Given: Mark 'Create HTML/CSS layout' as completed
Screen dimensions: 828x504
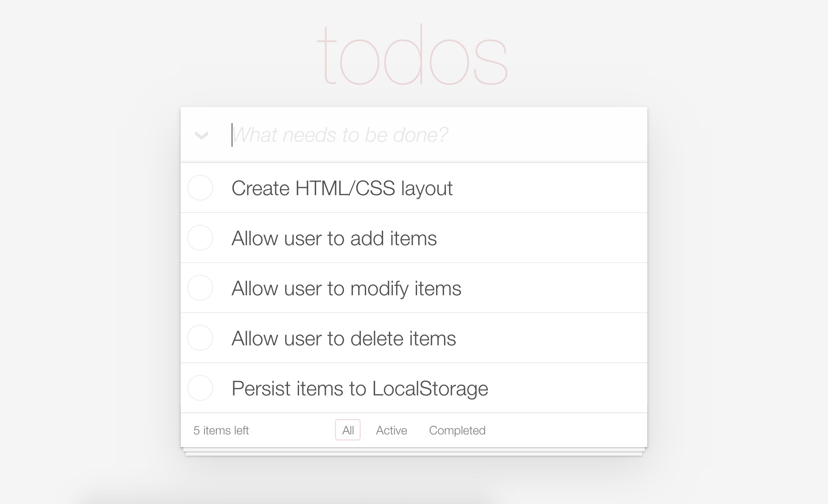Looking at the screenshot, I should point(200,188).
